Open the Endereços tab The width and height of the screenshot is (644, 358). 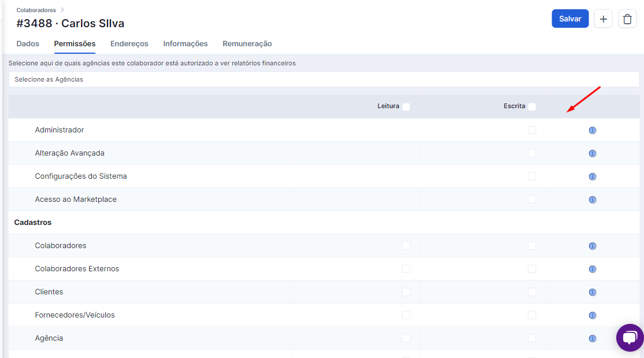129,43
